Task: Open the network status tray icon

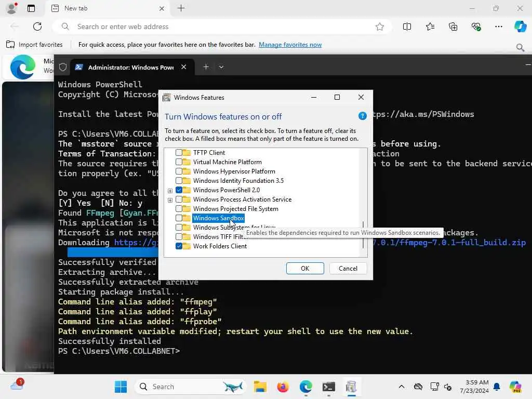Action: [x=435, y=387]
